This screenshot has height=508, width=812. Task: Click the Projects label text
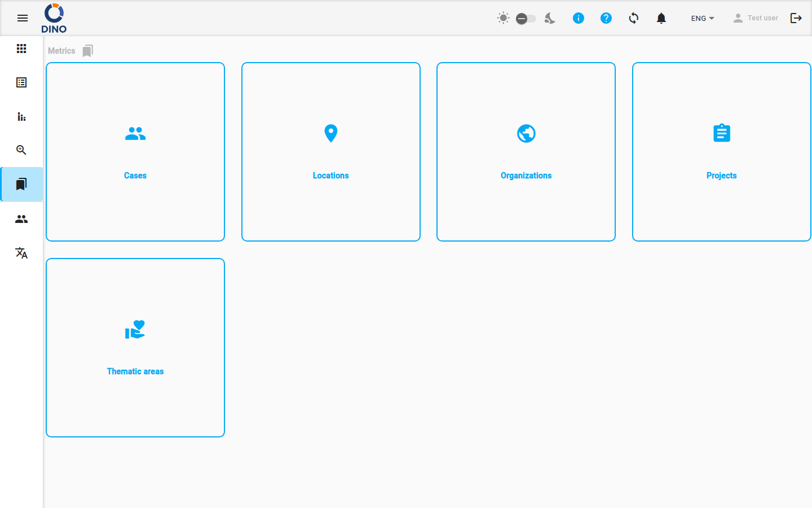pyautogui.click(x=722, y=176)
